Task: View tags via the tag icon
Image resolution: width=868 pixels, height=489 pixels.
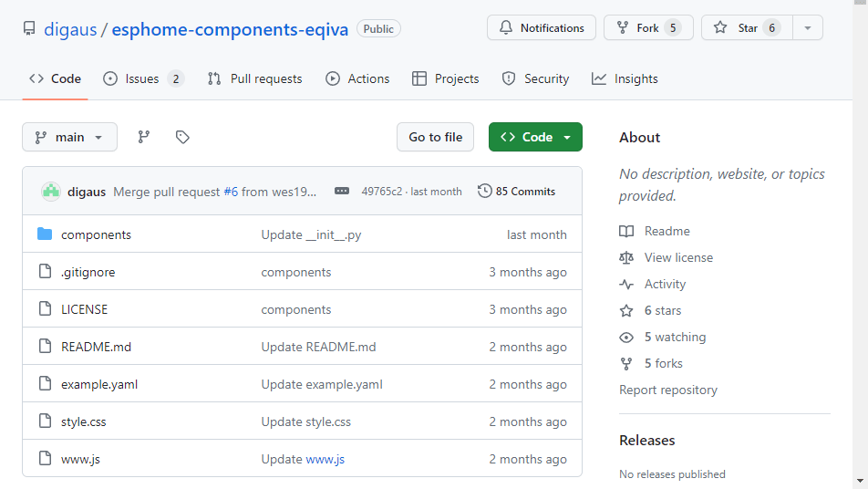Action: point(182,137)
